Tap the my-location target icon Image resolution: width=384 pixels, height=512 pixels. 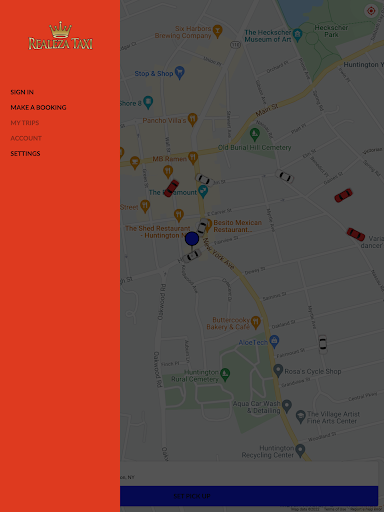(x=371, y=11)
